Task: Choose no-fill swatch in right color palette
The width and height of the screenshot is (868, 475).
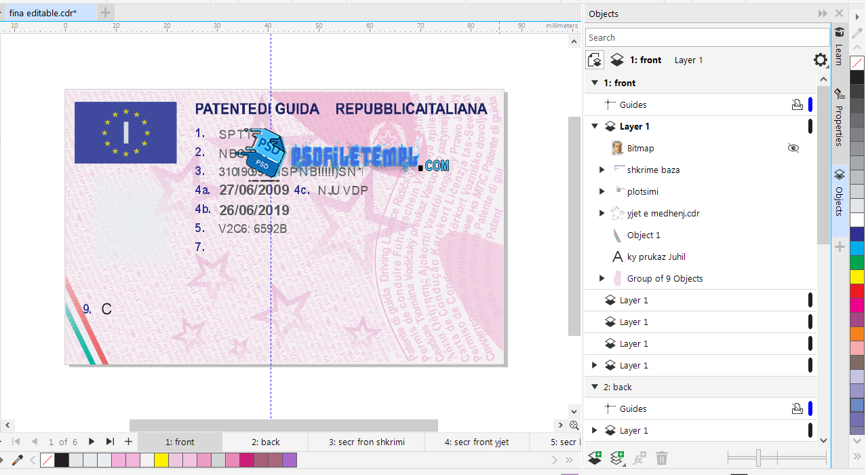Action: pyautogui.click(x=857, y=63)
